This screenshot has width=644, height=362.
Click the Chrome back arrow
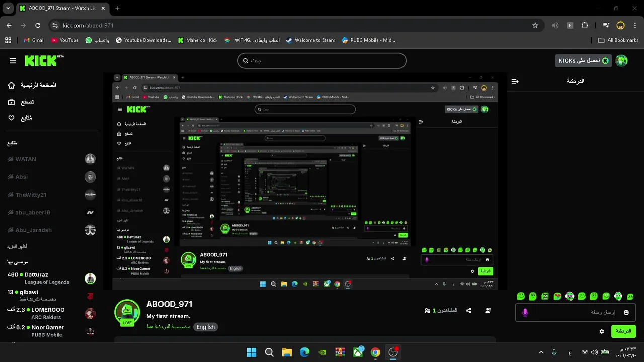(9, 25)
